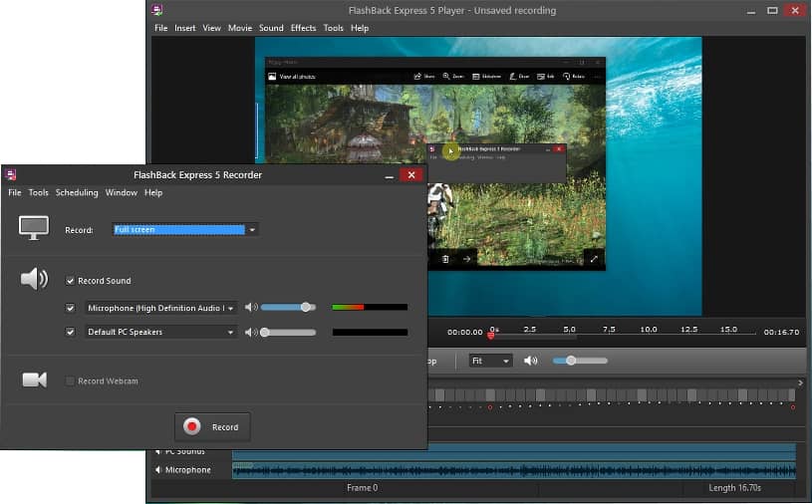
Task: Click the Record Webcam checkbox
Action: pyautogui.click(x=70, y=380)
